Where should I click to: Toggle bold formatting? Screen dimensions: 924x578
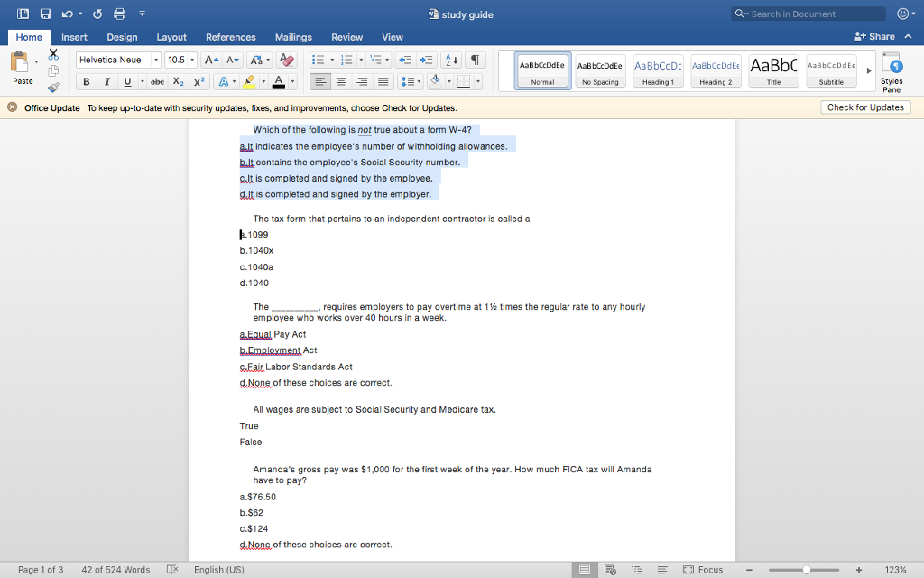[86, 82]
